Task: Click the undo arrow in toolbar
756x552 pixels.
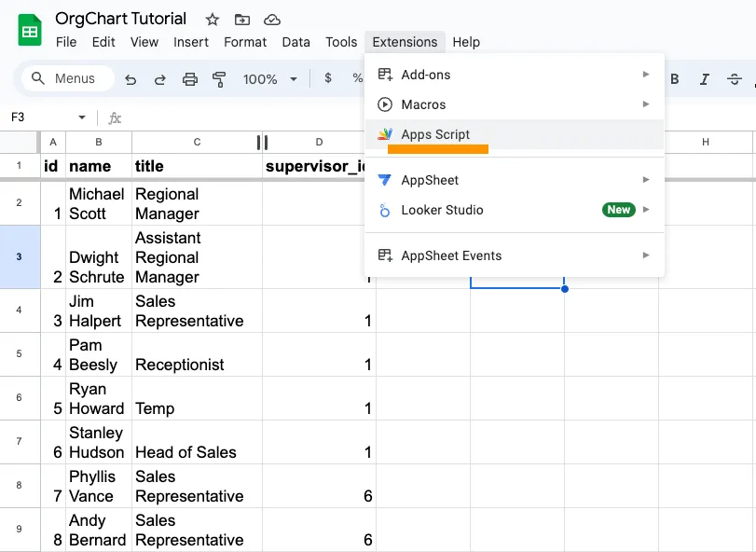Action: click(131, 79)
